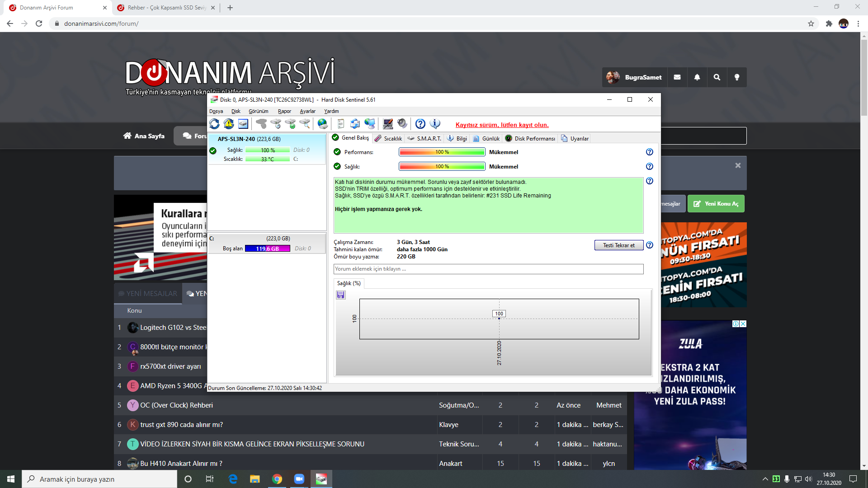Open the Disk menu

[236, 111]
